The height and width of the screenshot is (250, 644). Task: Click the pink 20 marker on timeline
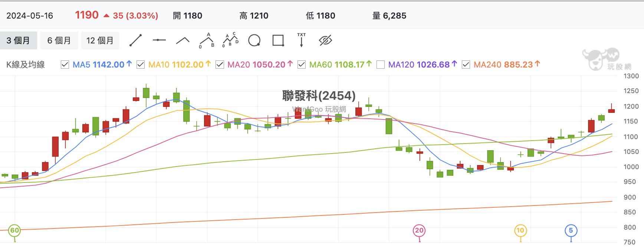pyautogui.click(x=419, y=231)
